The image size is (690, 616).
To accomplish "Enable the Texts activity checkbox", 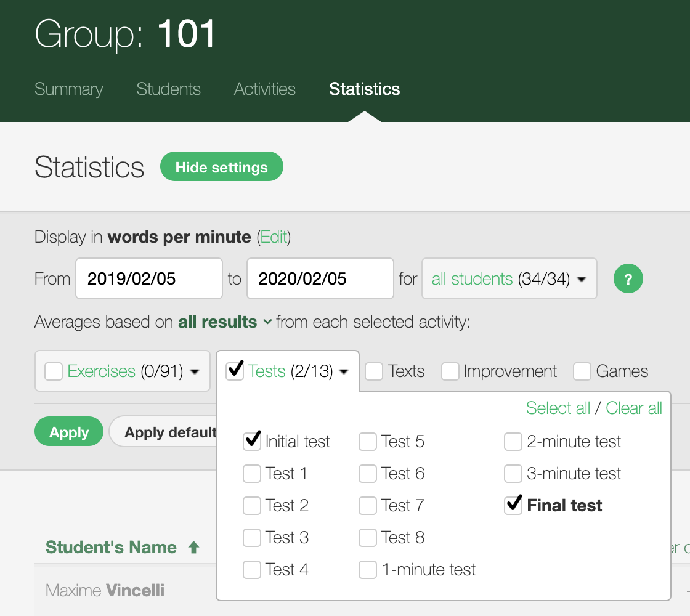I will (x=375, y=371).
